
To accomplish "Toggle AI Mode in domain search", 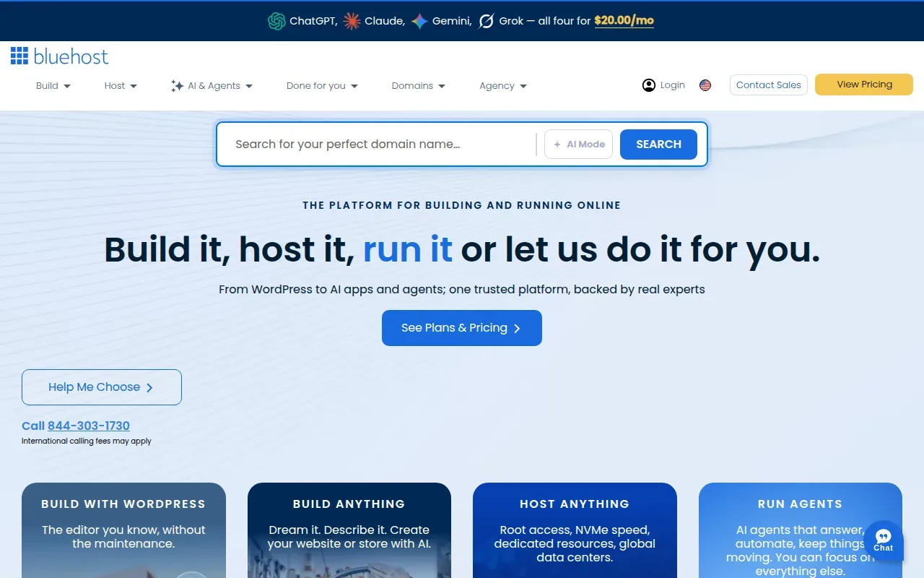I will [578, 144].
